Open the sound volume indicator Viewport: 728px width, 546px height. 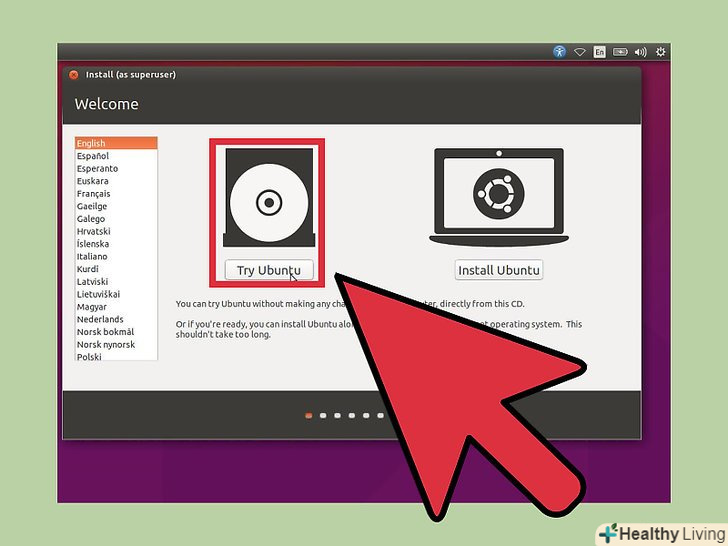pos(641,52)
